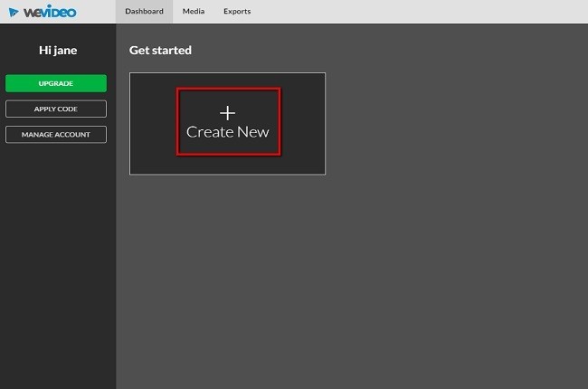This screenshot has height=389, width=588.
Task: Click the Hi jane greeting
Action: pyautogui.click(x=58, y=51)
